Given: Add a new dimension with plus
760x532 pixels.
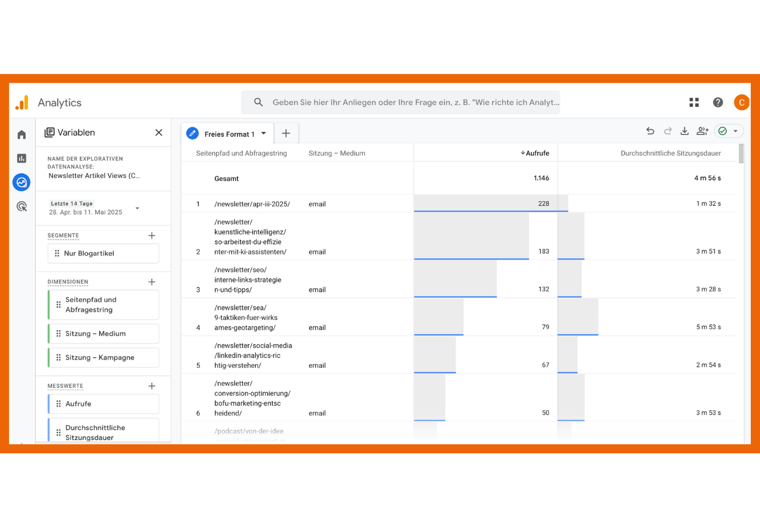Looking at the screenshot, I should tap(152, 282).
